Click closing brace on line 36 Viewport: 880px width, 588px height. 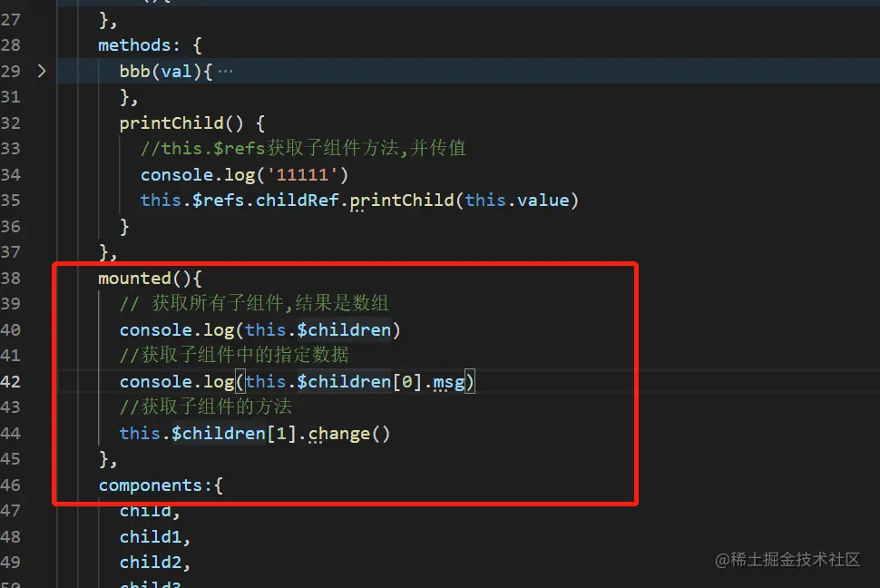tap(124, 227)
